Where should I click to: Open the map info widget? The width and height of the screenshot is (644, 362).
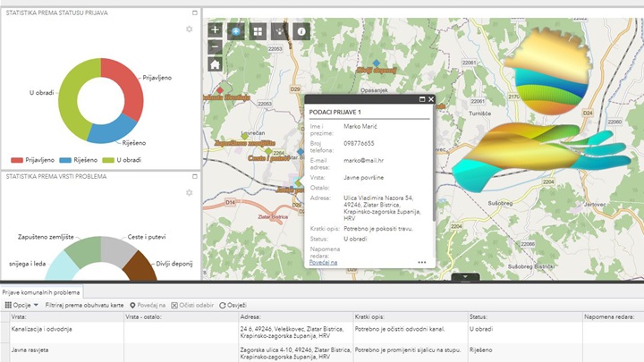point(301,30)
